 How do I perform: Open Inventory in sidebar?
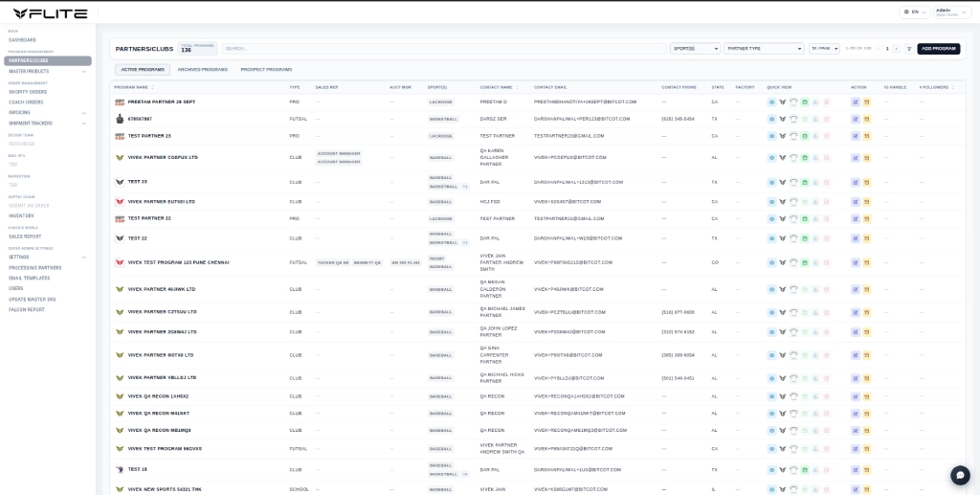point(21,215)
